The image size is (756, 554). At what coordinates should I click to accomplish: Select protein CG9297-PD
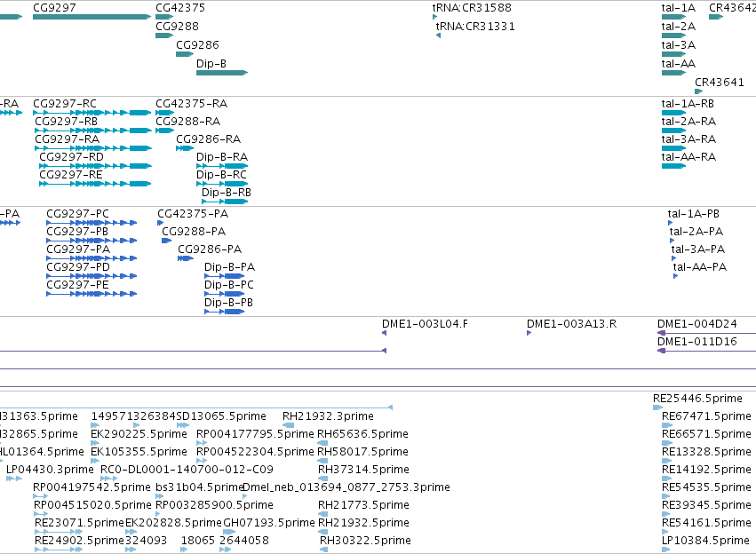pos(92,276)
